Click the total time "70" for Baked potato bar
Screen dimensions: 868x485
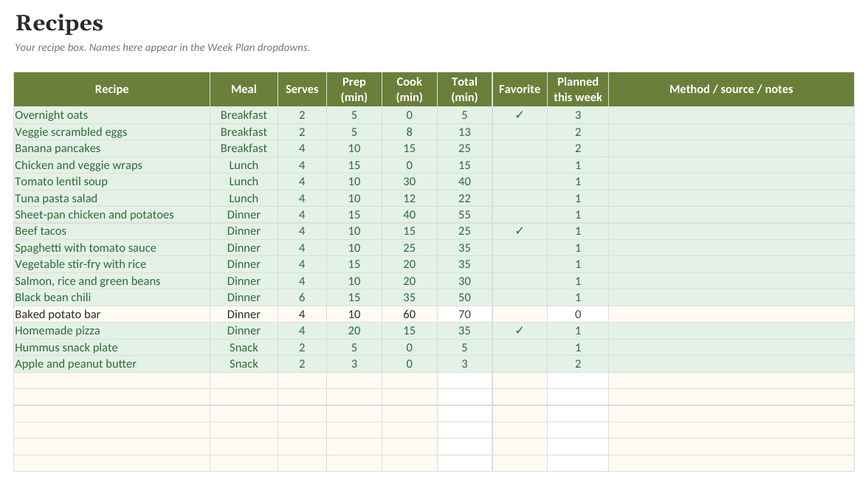click(x=464, y=314)
